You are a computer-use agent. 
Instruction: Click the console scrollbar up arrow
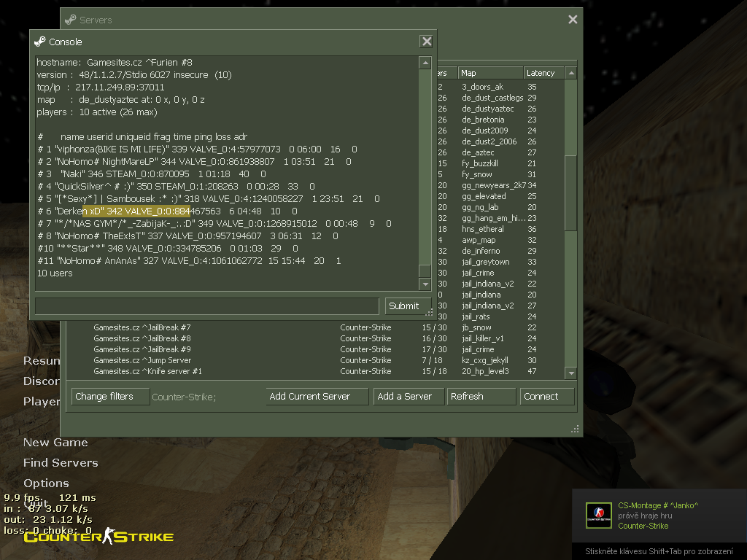(x=425, y=63)
